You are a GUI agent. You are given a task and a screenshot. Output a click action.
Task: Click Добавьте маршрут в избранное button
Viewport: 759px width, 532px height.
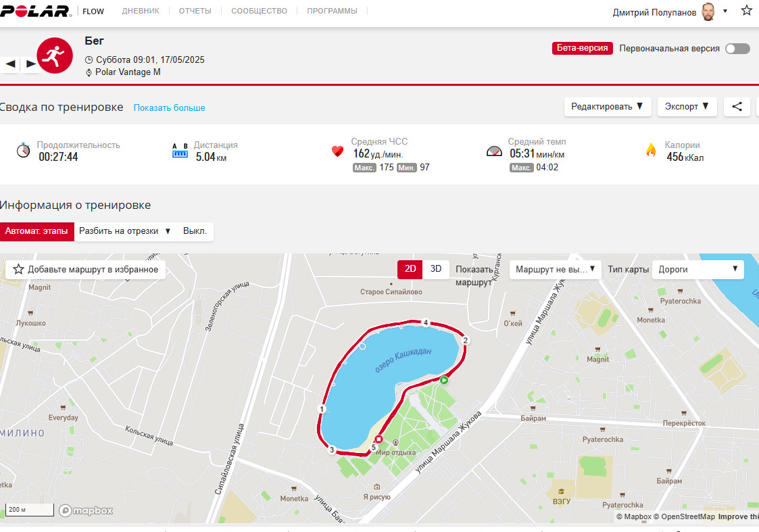(86, 269)
